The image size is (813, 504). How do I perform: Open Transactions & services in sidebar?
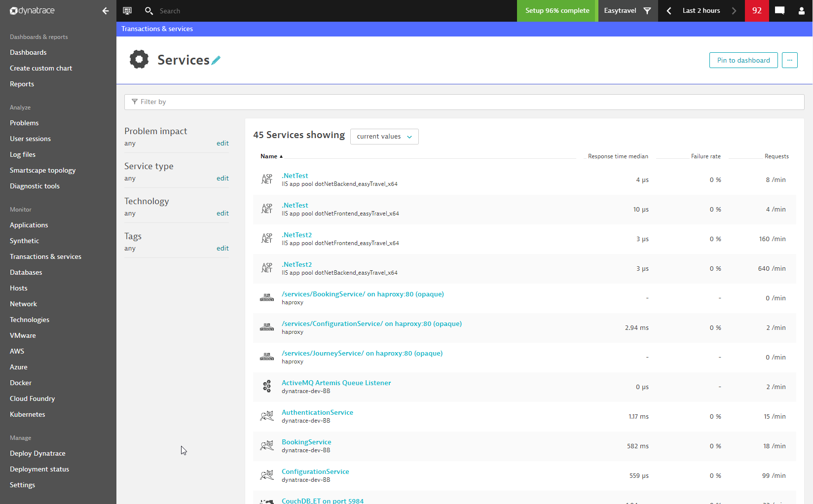[x=45, y=256]
